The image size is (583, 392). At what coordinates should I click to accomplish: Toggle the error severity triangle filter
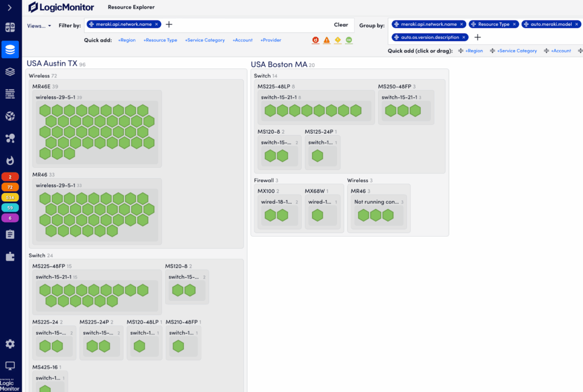click(327, 40)
